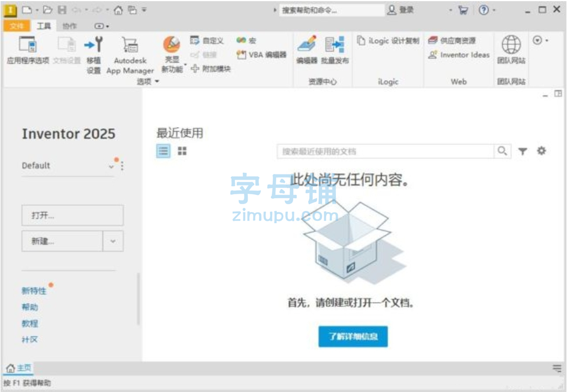The image size is (567, 392).
Task: Click 批量发布 batch publish tool
Action: pos(335,50)
